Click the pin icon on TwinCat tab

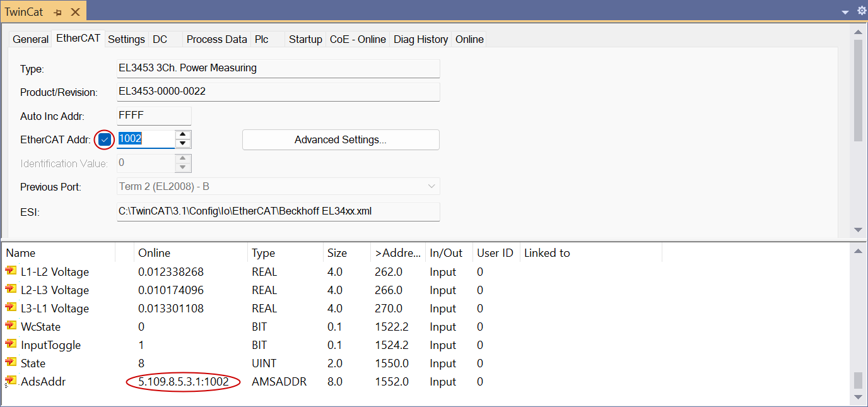(58, 12)
